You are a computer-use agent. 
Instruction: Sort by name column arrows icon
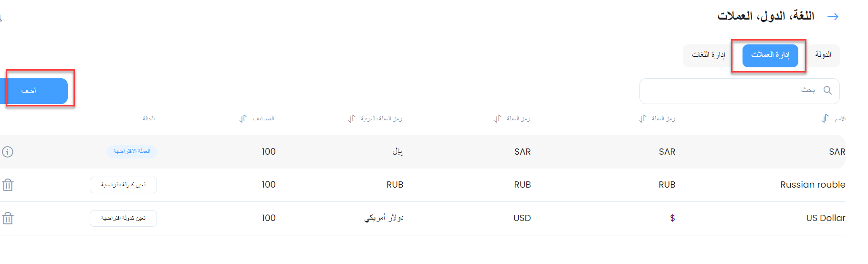[x=825, y=118]
